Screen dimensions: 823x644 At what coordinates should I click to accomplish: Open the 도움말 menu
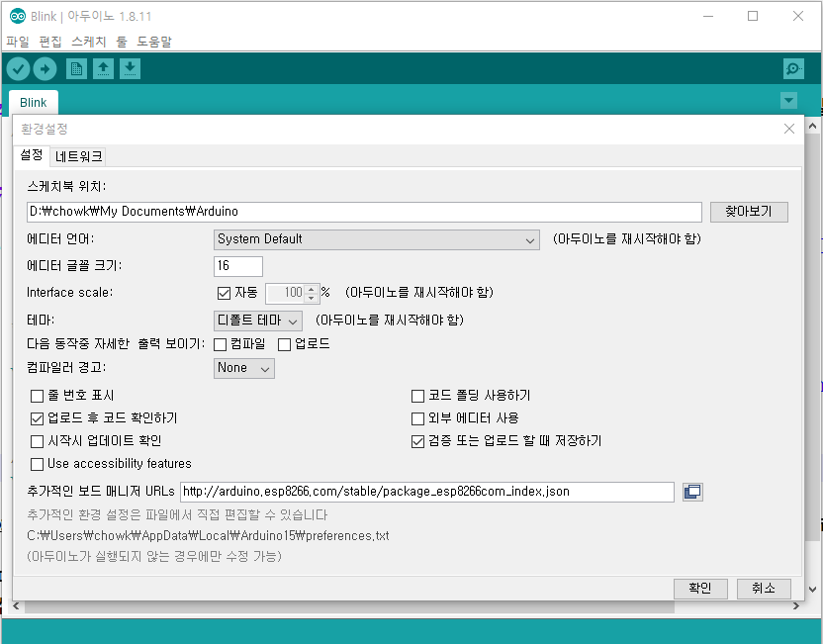[x=154, y=42]
